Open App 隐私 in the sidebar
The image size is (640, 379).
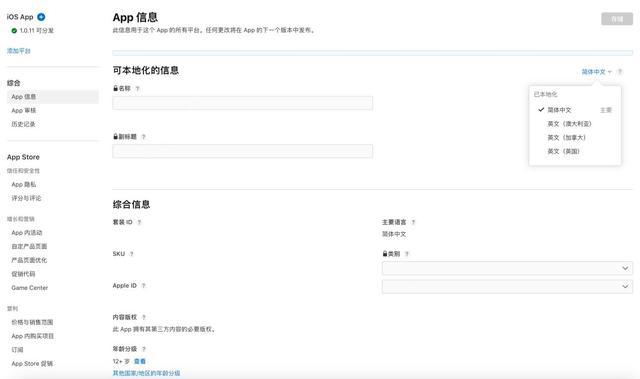24,184
